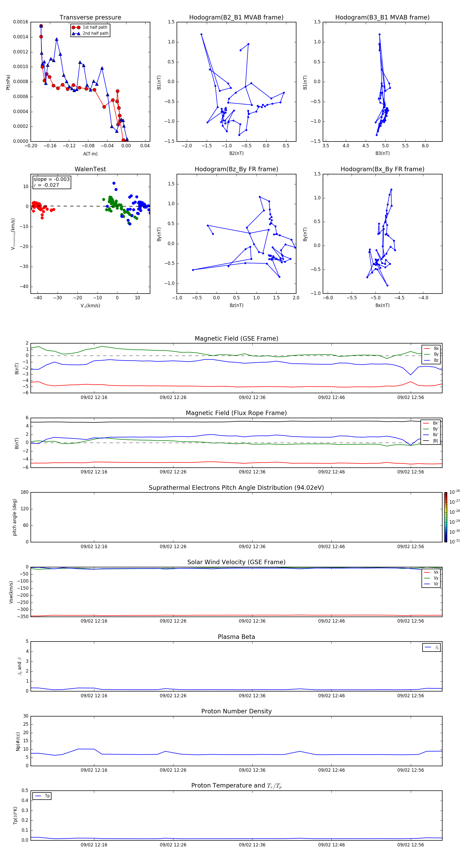Click the 'Hodogram(Bx_By FR frame)' title

382,169
